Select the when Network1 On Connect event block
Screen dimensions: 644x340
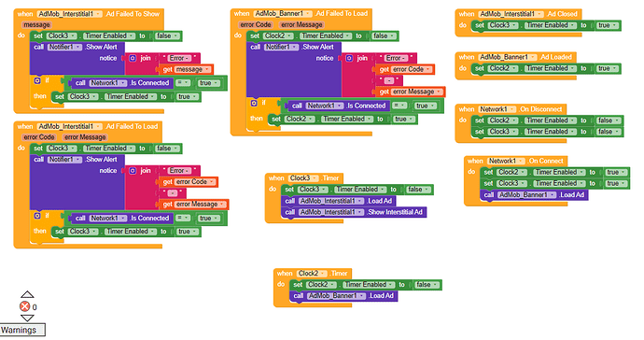click(475, 162)
